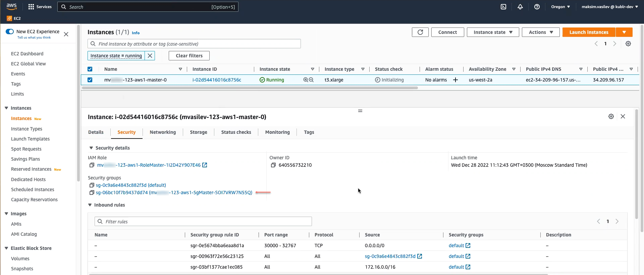This screenshot has height=275, width=644.
Task: Click the detail panel vertical scrollbar
Action: tap(636, 164)
